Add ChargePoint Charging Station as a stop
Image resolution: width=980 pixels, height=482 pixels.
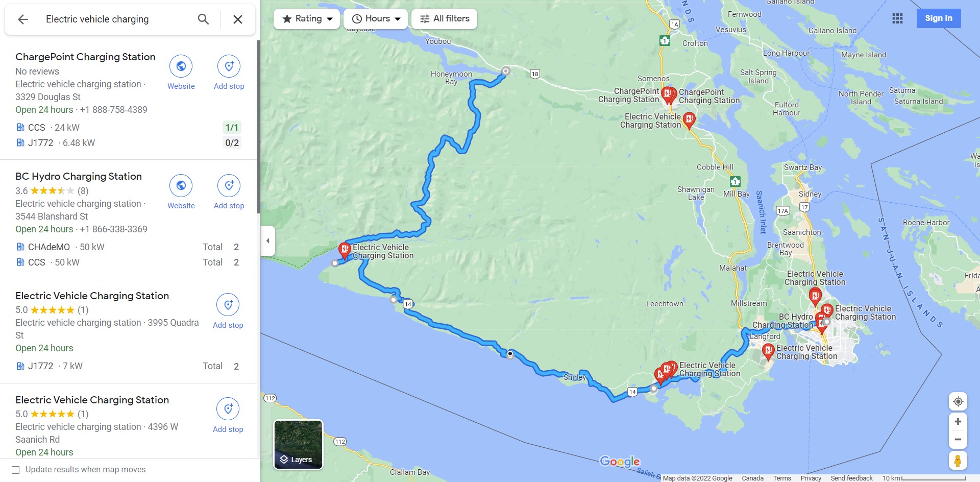[x=229, y=73]
